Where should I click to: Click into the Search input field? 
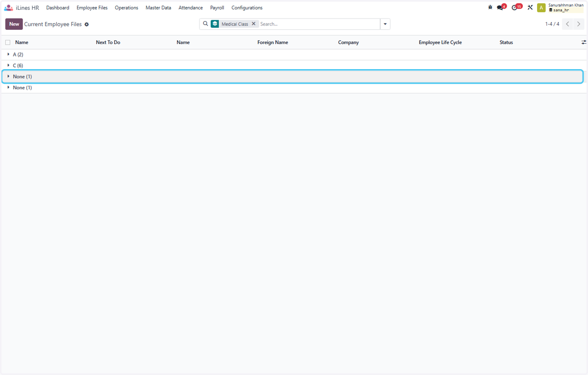click(318, 24)
